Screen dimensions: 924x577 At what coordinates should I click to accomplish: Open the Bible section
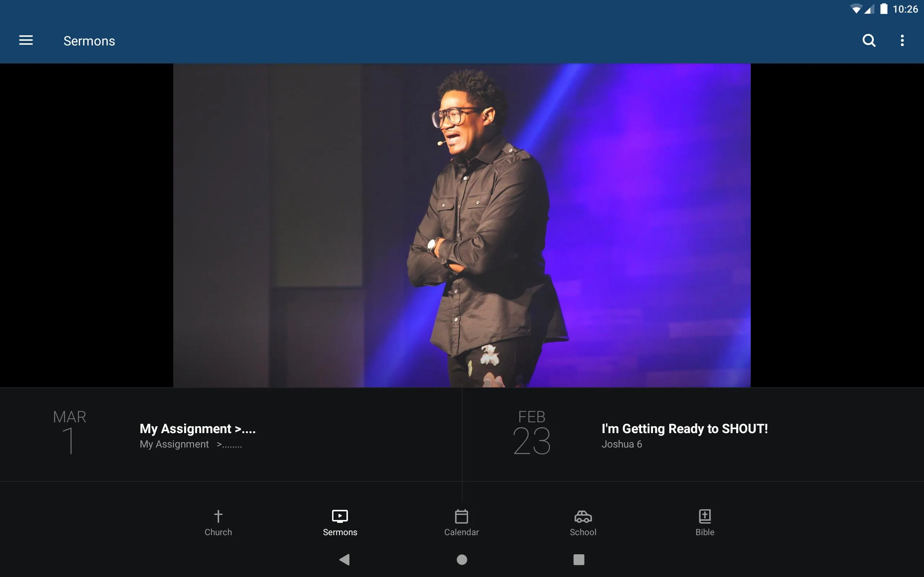[x=705, y=521]
